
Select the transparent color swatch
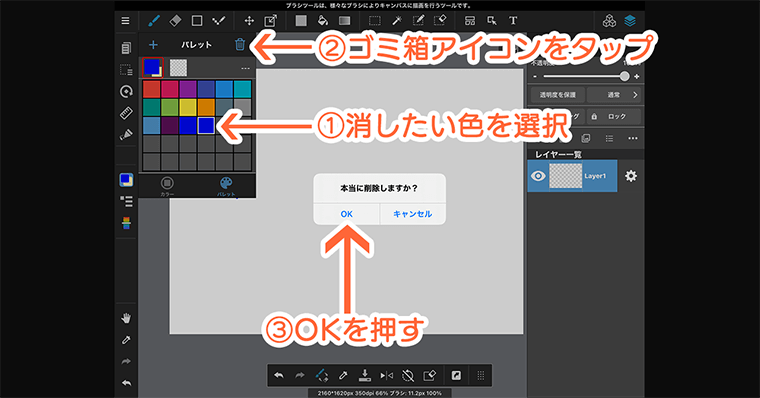coord(178,68)
